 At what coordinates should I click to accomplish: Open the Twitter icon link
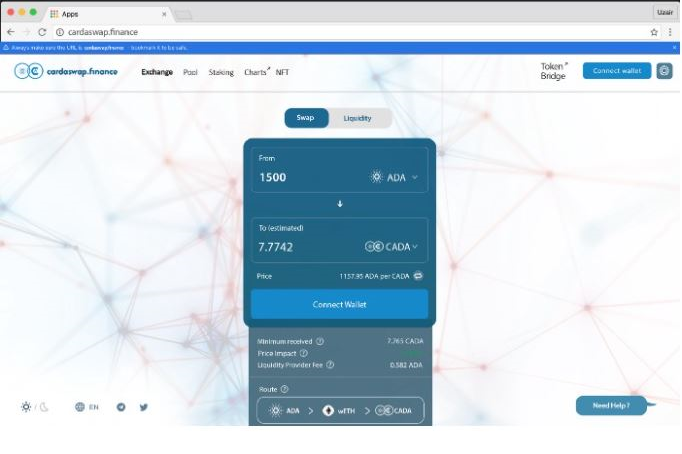pyautogui.click(x=144, y=407)
